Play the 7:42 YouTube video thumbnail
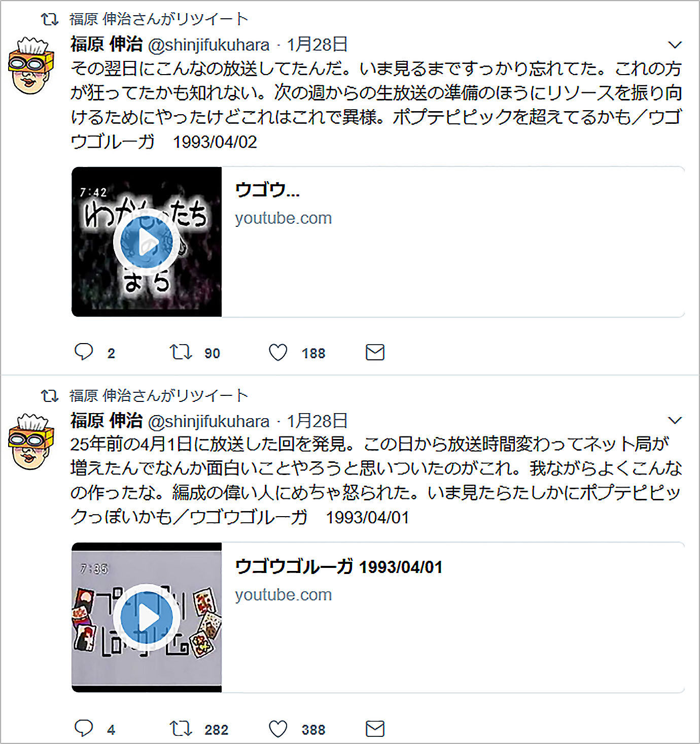The width and height of the screenshot is (700, 744). coord(147,242)
